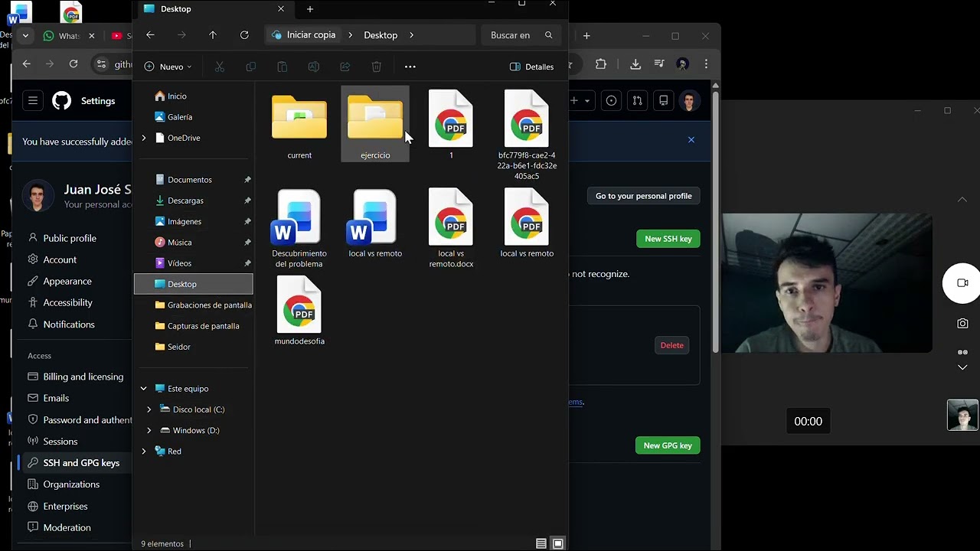Expand Windows (D:) drive
Viewport: 980px width, 551px height.
(x=149, y=430)
